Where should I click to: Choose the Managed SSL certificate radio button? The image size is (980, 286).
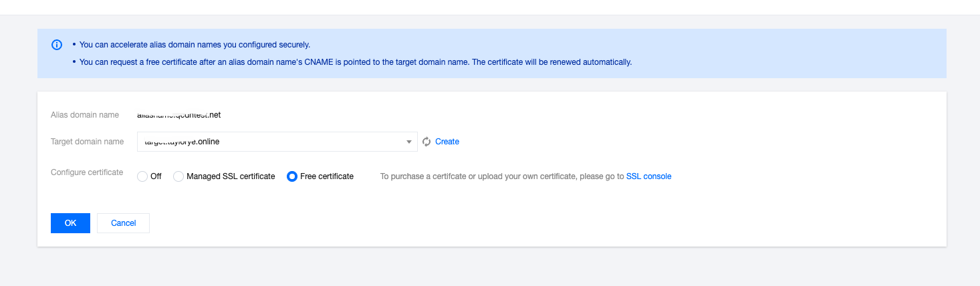(178, 176)
